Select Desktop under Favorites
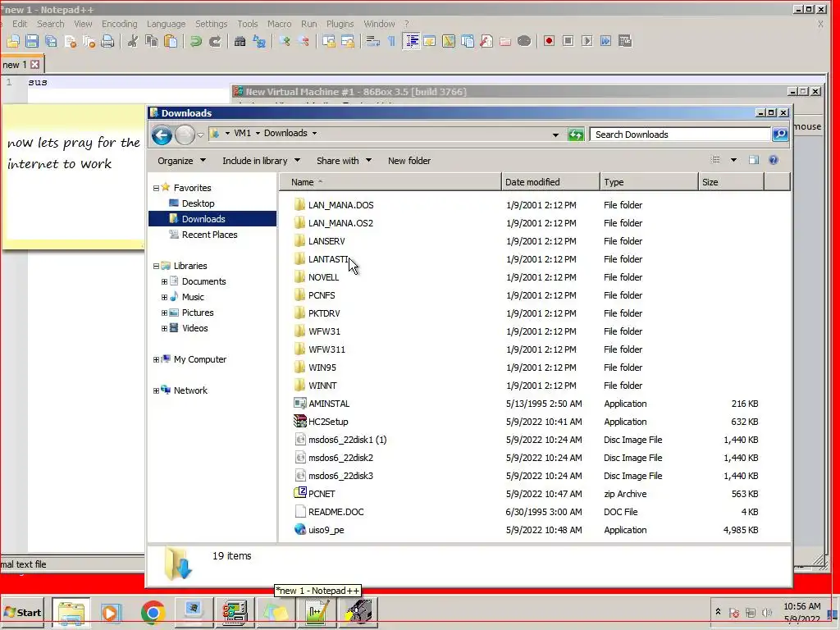 [x=198, y=203]
